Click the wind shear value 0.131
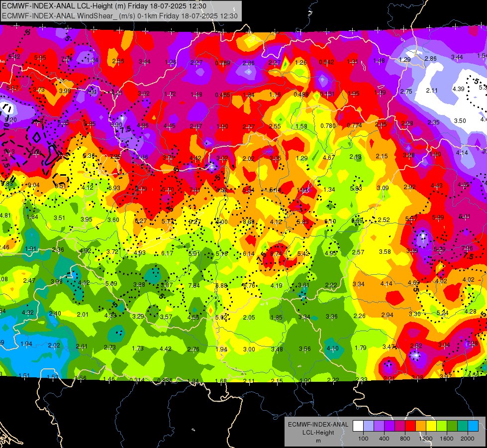487x448 pixels. click(327, 94)
